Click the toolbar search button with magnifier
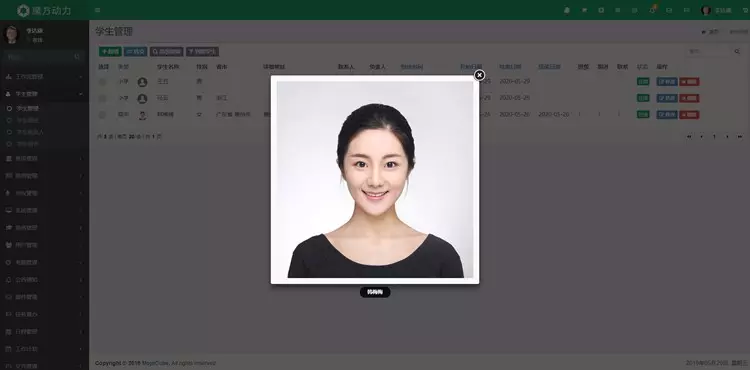 [x=166, y=51]
